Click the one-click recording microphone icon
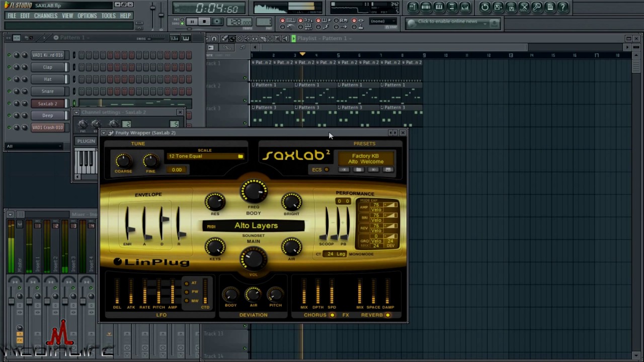The width and height of the screenshot is (644, 362). (x=537, y=7)
